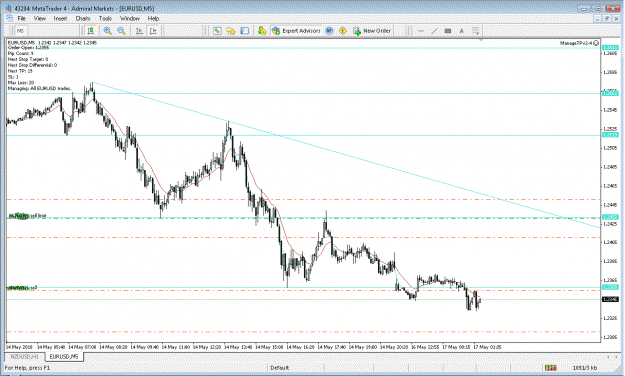The height and width of the screenshot is (376, 625).
Task: Select the M5 timeframe button
Action: coord(20,31)
